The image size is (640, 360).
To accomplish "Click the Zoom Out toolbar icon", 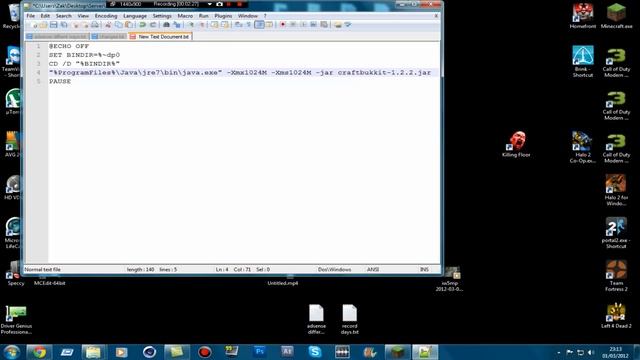I will [202, 25].
